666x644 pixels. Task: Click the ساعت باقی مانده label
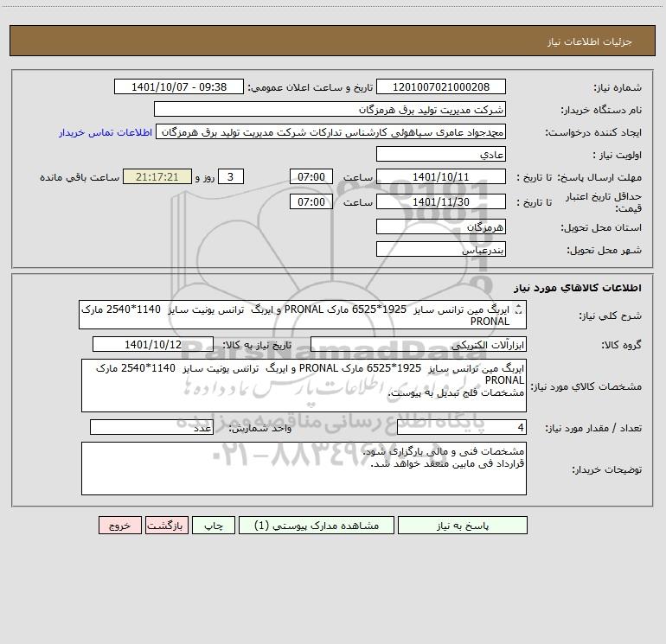pyautogui.click(x=80, y=177)
